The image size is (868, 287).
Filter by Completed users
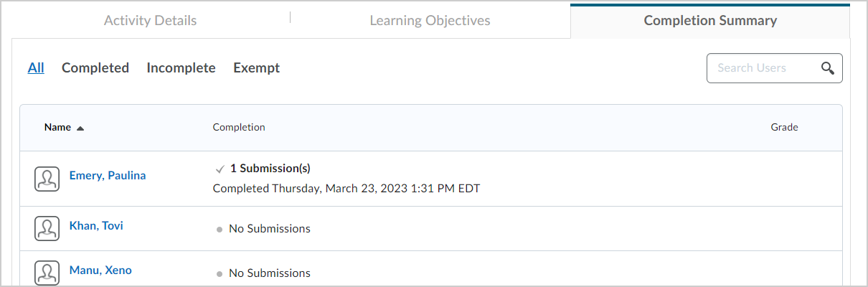95,68
